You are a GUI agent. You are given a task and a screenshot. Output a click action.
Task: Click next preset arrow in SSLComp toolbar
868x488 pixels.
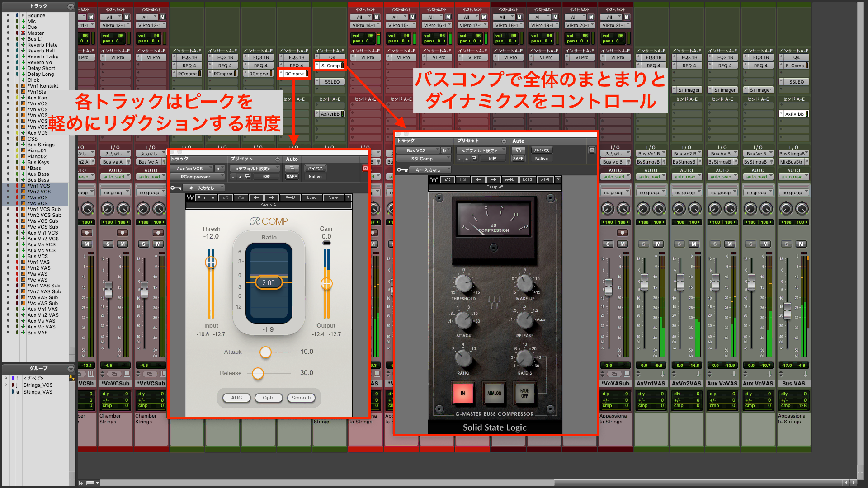tap(494, 179)
